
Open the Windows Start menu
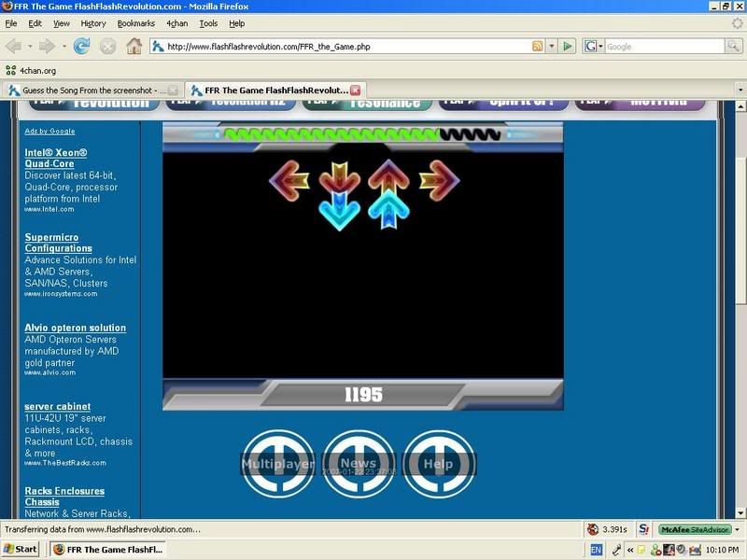click(21, 549)
